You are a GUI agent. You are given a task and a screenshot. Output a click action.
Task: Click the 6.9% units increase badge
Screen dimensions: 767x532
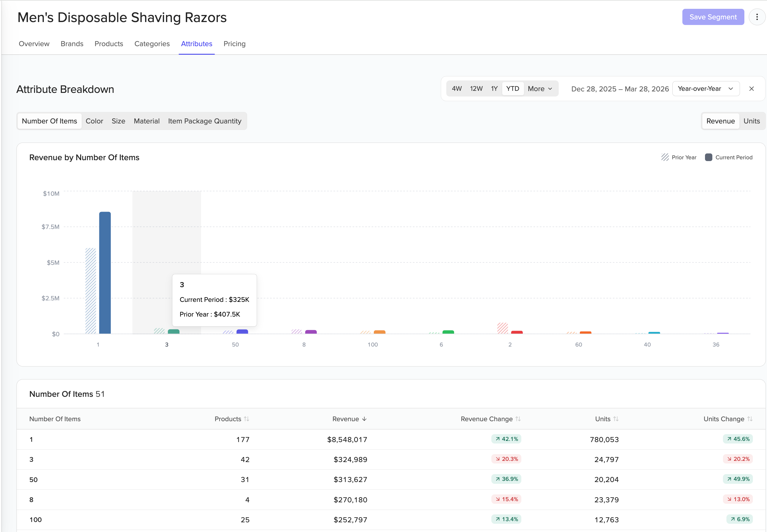(x=739, y=519)
